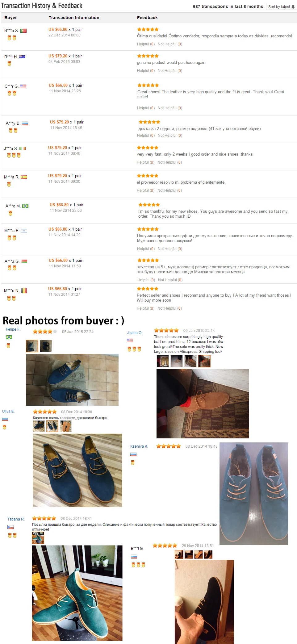Click Australia flag icon beside R***i H.

click(x=22, y=57)
